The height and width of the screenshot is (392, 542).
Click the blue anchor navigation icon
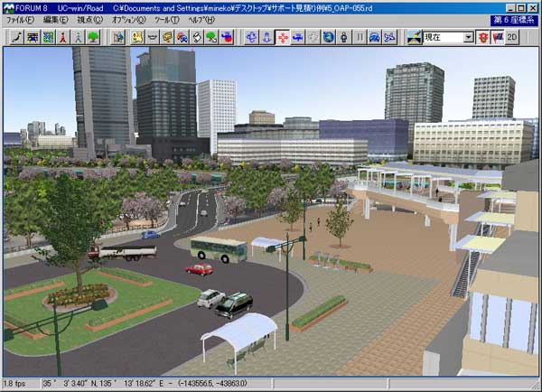click(x=266, y=37)
